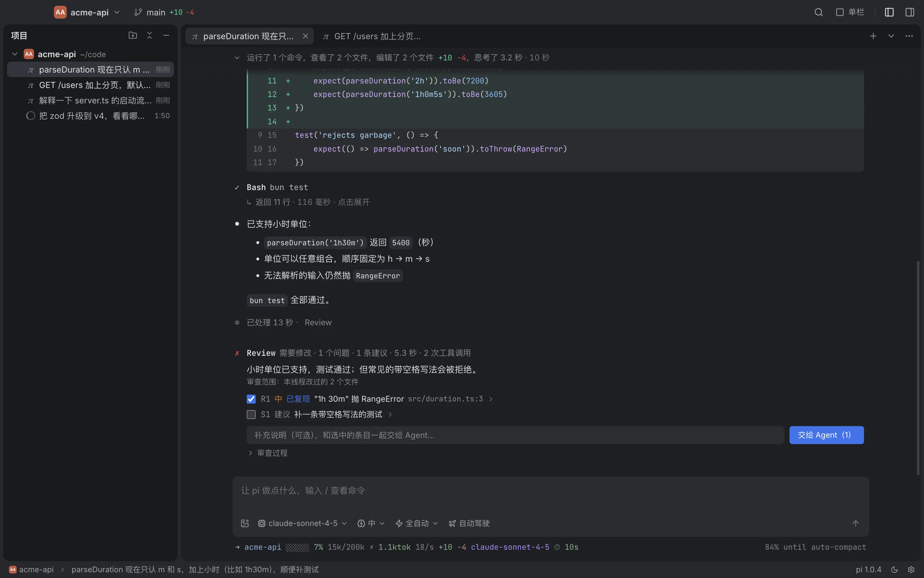924x578 pixels.
Task: Focus the 补充说明 note input field
Action: [515, 435]
